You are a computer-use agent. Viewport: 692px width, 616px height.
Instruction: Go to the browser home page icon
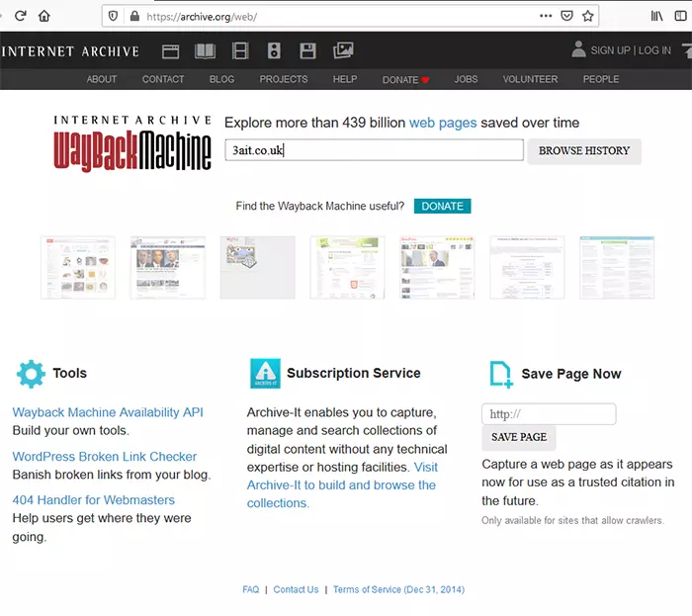(x=44, y=17)
